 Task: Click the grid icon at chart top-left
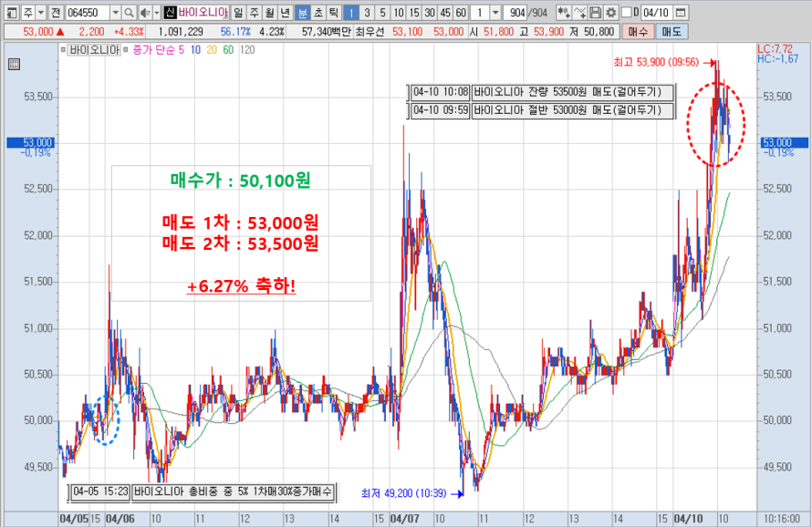coord(13,64)
